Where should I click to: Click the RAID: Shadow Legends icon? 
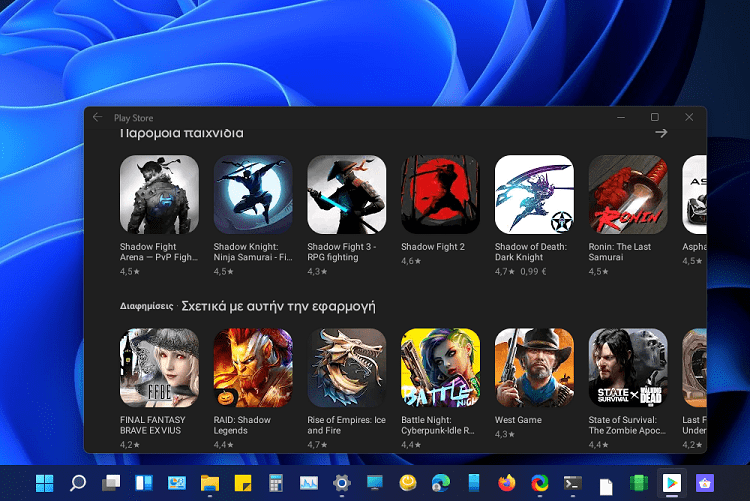[253, 367]
